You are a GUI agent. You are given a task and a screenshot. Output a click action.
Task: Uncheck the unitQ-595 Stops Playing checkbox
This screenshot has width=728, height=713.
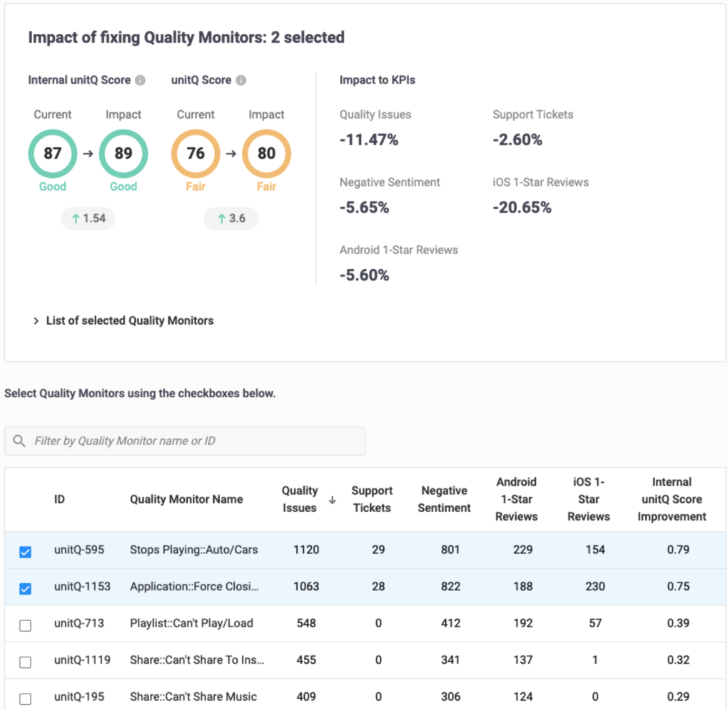25,552
